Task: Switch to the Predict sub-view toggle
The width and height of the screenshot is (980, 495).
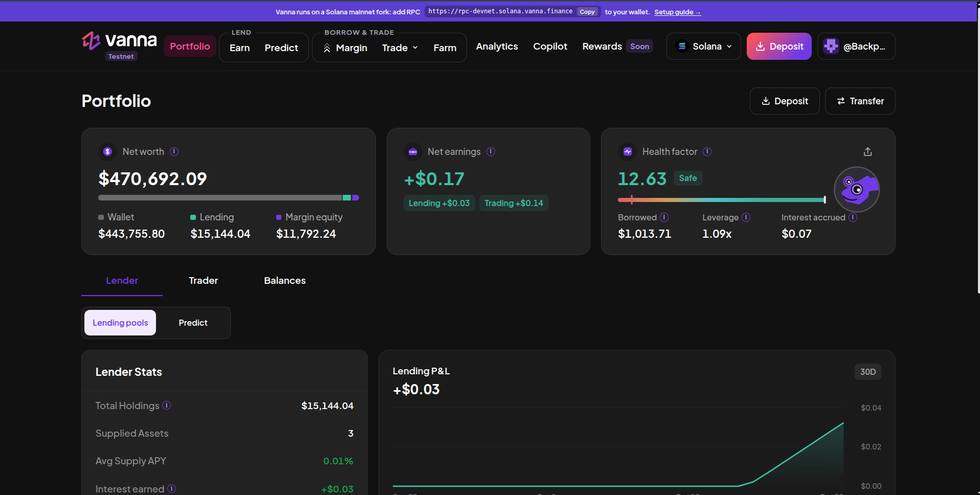Action: tap(193, 323)
